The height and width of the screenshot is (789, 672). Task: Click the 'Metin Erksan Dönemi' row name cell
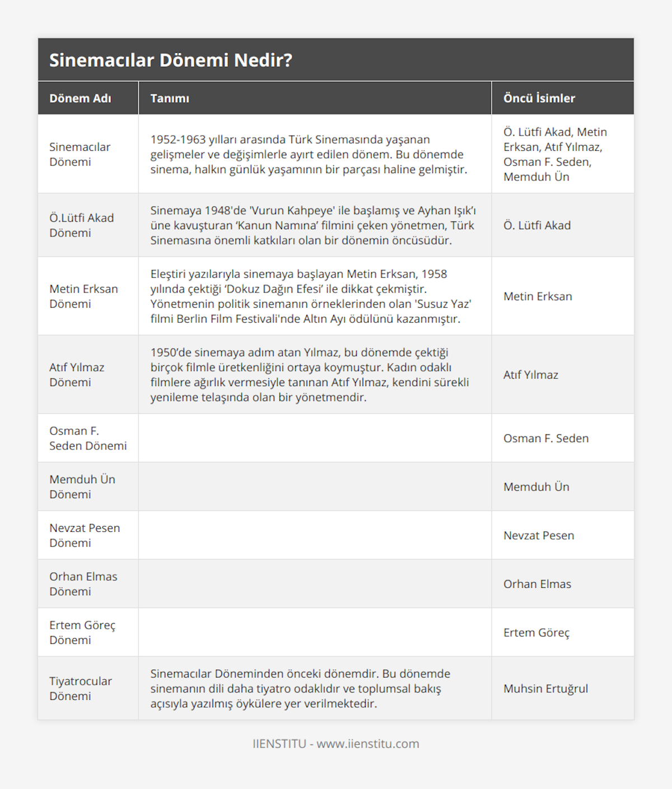(83, 296)
